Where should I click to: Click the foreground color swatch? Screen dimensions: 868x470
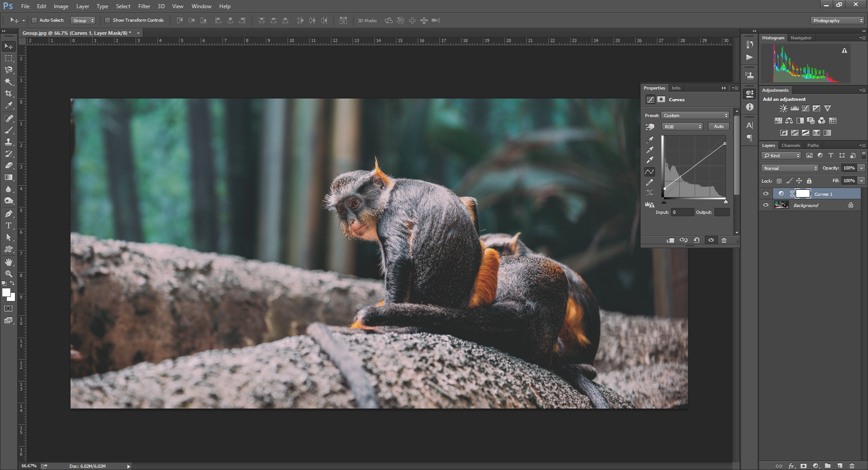[x=6, y=292]
